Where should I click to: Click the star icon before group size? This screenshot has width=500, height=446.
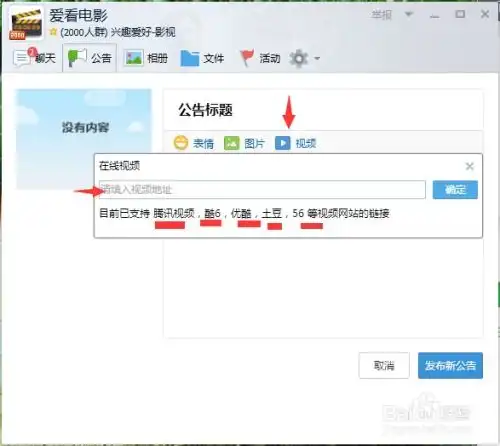(x=53, y=32)
